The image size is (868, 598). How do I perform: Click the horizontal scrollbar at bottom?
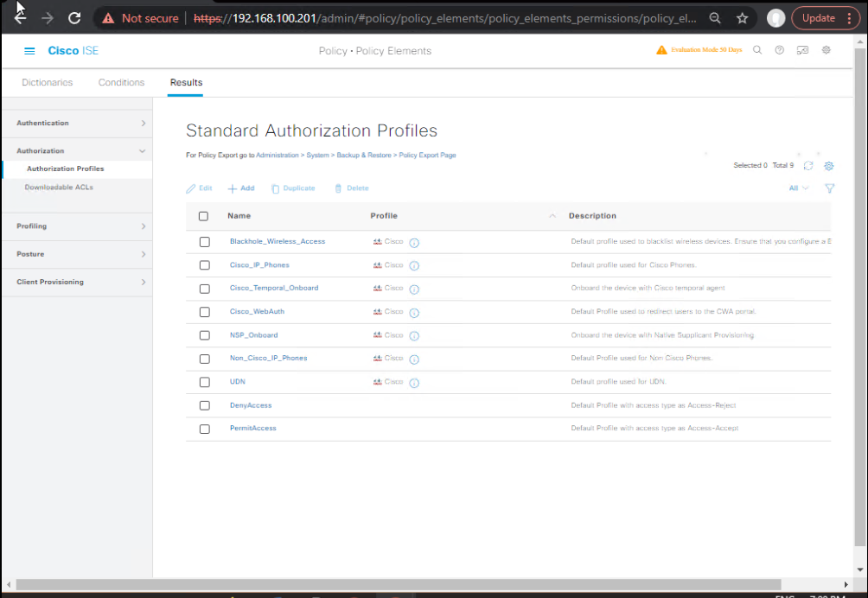399,584
